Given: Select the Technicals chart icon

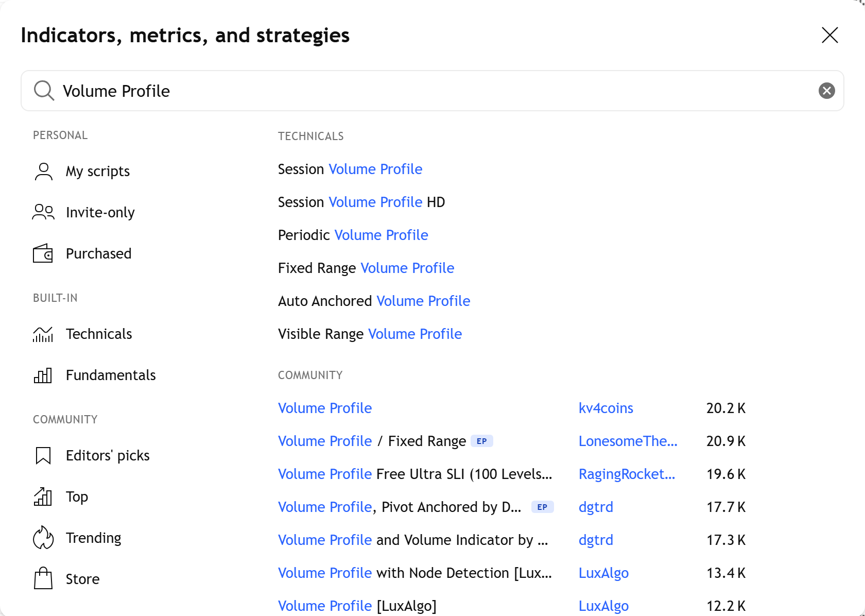Looking at the screenshot, I should click(43, 334).
